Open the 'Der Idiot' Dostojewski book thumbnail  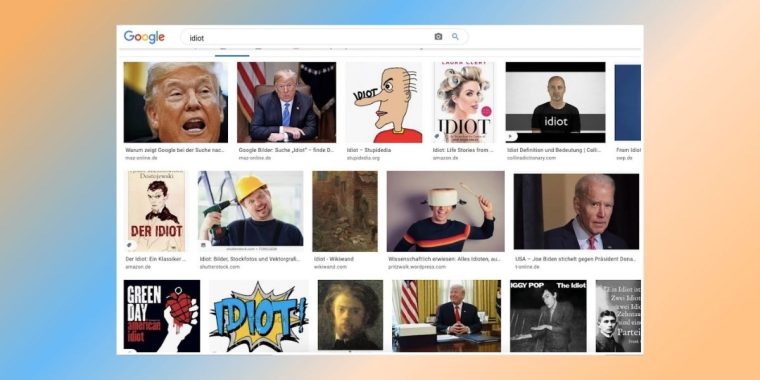[156, 211]
